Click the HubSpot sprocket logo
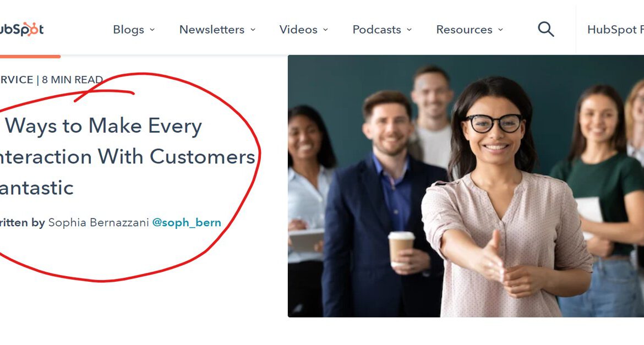Image resolution: width=644 pixels, height=345 pixels. coord(21,29)
